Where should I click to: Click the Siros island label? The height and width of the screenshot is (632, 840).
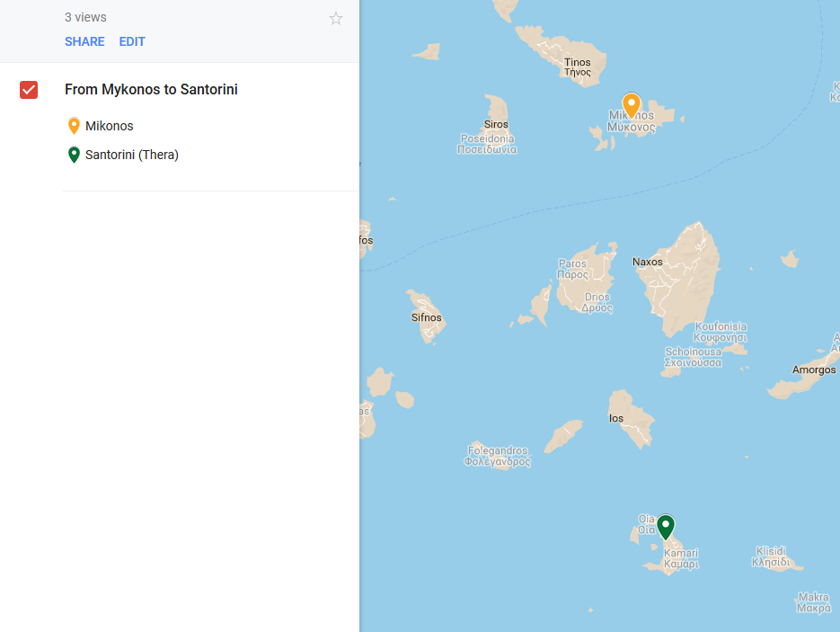(495, 125)
